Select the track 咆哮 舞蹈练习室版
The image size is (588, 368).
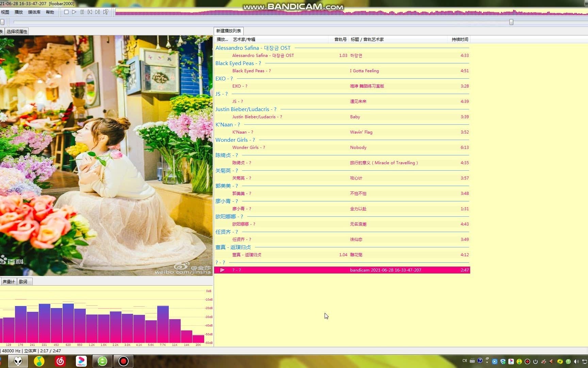pos(342,86)
